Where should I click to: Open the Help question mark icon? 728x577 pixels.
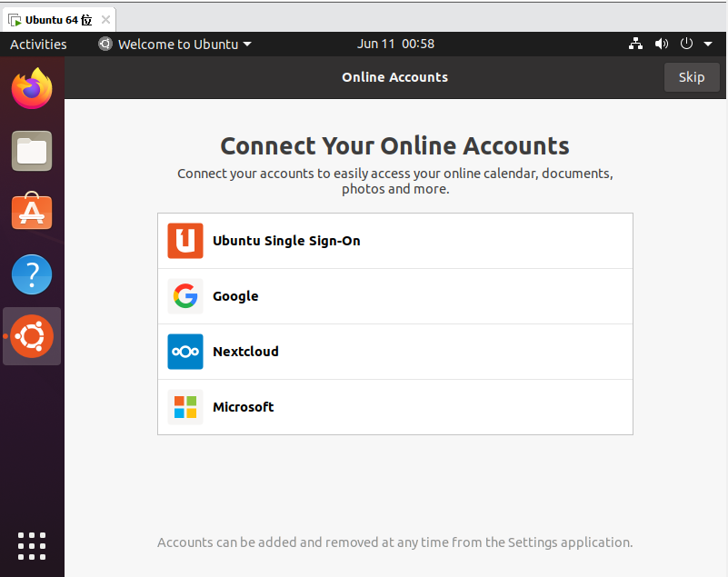pos(32,274)
